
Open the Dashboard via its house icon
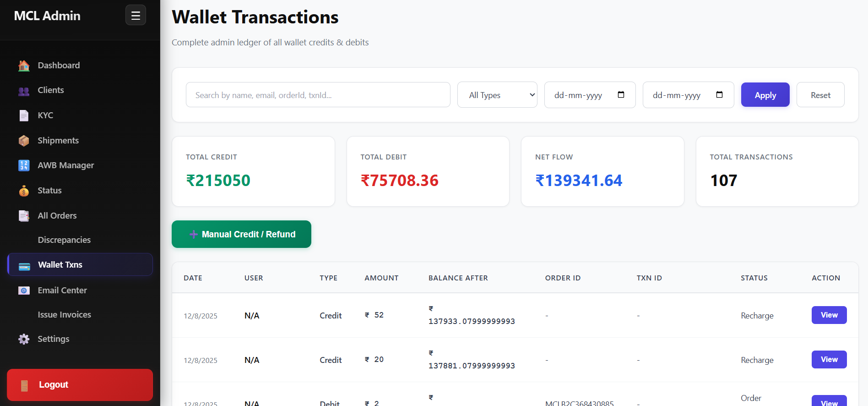pyautogui.click(x=23, y=65)
